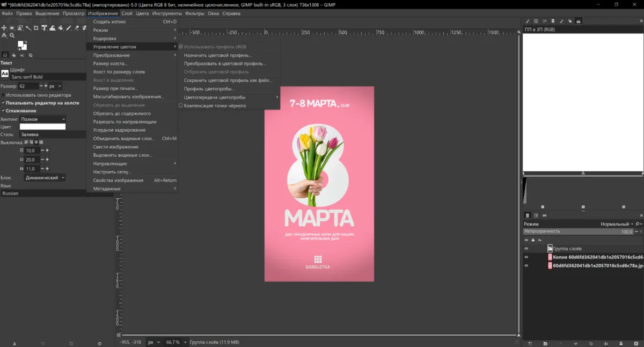Click Свести изображение in the Image menu

(115, 147)
